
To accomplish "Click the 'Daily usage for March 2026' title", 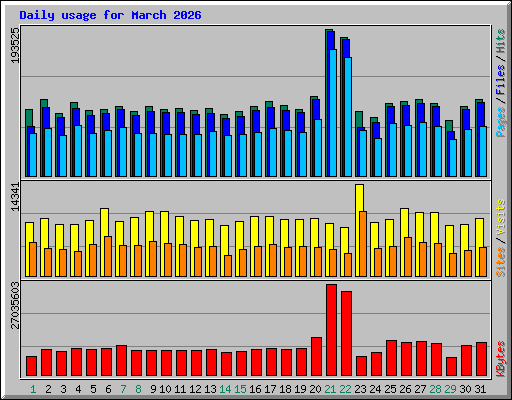I will (x=110, y=15).
